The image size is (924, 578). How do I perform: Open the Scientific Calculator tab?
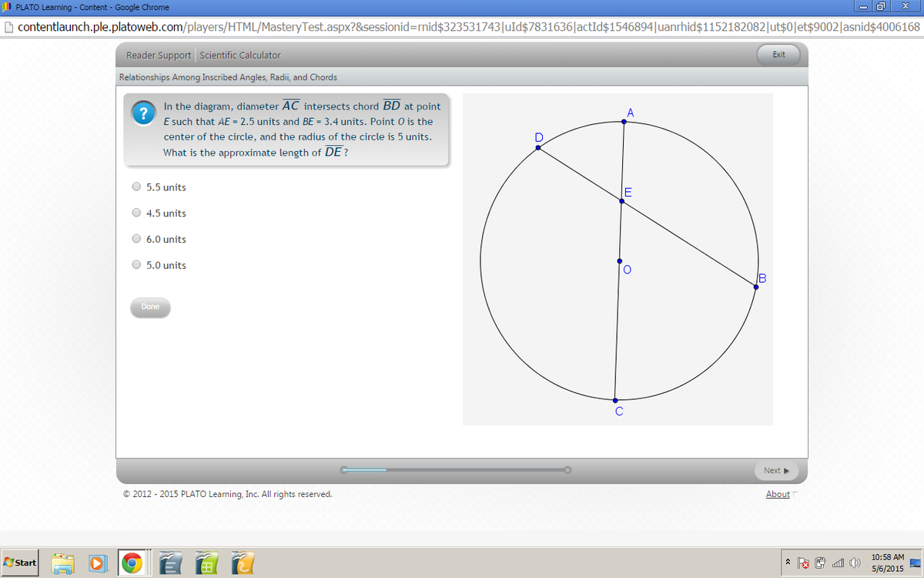[240, 55]
